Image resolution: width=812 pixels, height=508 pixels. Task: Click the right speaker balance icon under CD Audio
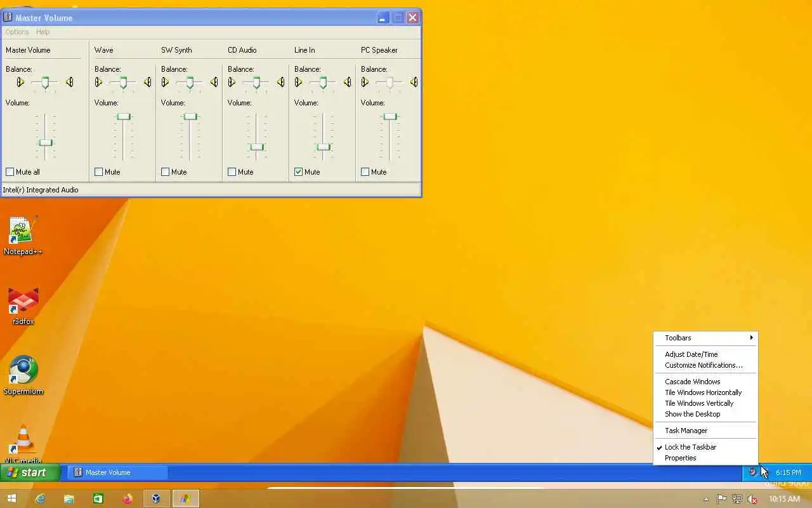[280, 82]
